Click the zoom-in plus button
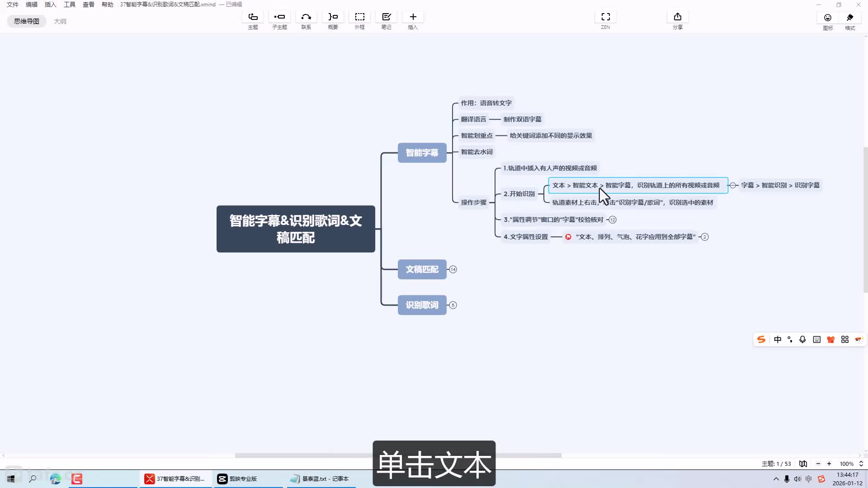The height and width of the screenshot is (488, 868). (829, 464)
